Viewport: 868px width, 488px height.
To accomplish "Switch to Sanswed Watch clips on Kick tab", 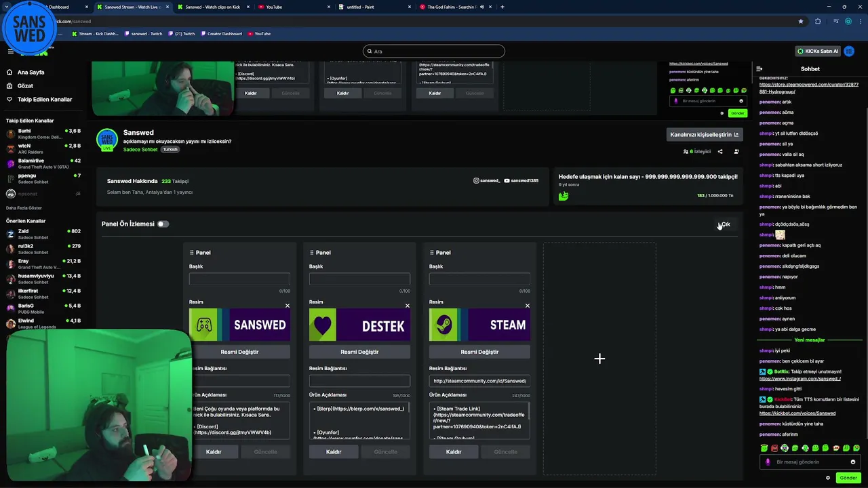I will (x=212, y=7).
